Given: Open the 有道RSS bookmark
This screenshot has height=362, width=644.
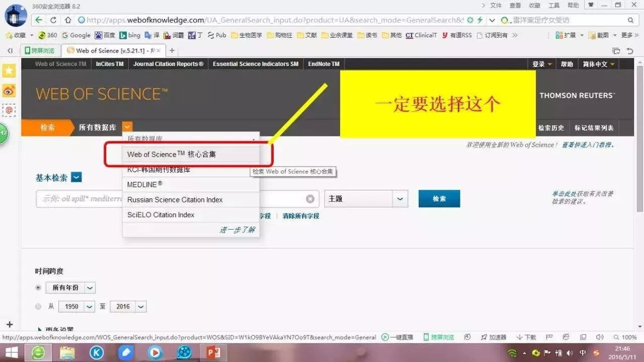Looking at the screenshot, I should click(x=457, y=35).
